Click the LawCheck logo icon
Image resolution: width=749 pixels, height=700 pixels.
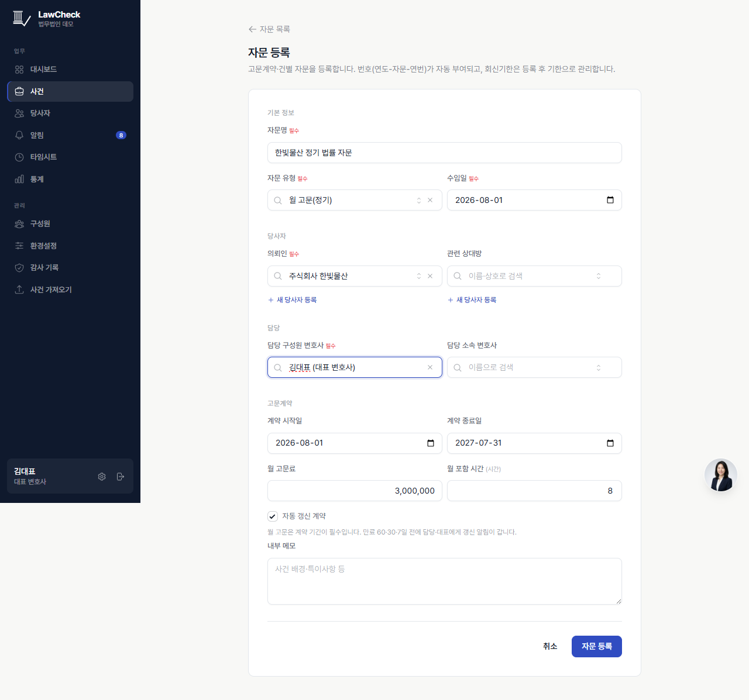[x=21, y=19]
